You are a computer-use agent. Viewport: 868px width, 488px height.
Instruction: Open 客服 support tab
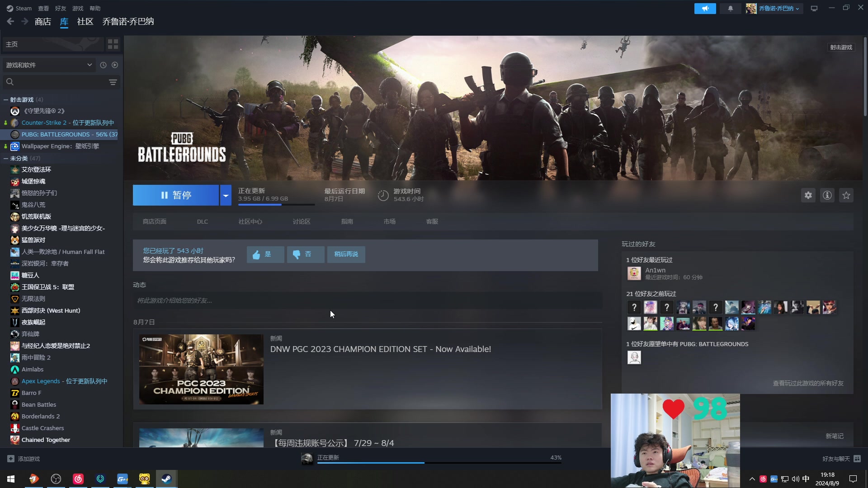click(432, 221)
